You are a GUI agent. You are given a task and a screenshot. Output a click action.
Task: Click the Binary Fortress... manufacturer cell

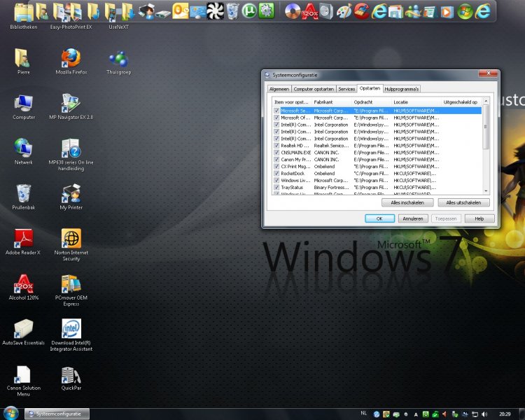pyautogui.click(x=331, y=188)
